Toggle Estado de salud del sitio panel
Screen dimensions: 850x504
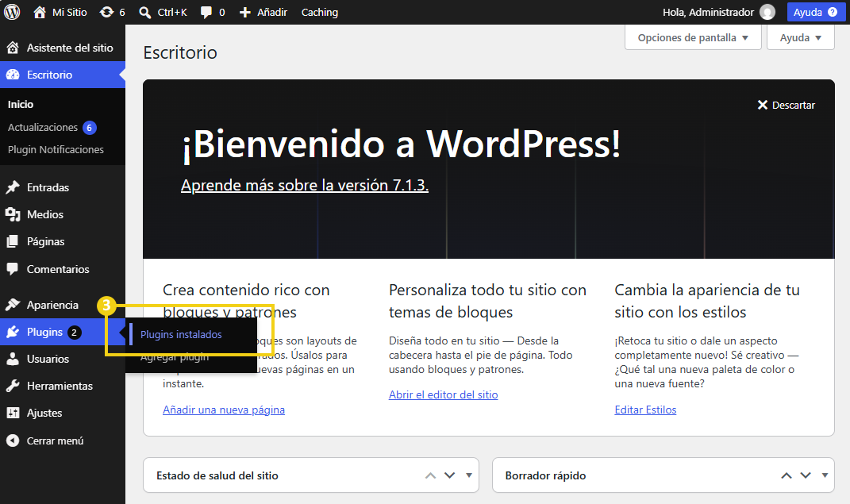point(469,475)
